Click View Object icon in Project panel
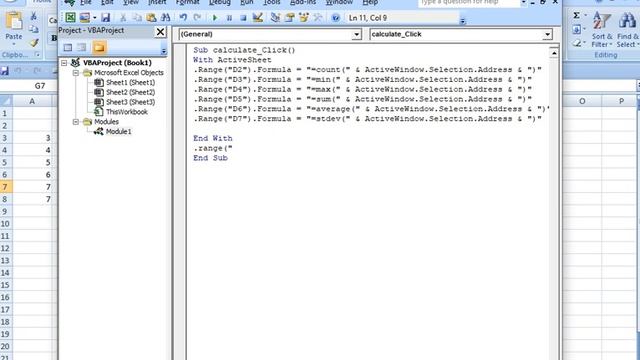Viewport: 640px width, 360px height. tap(82, 48)
